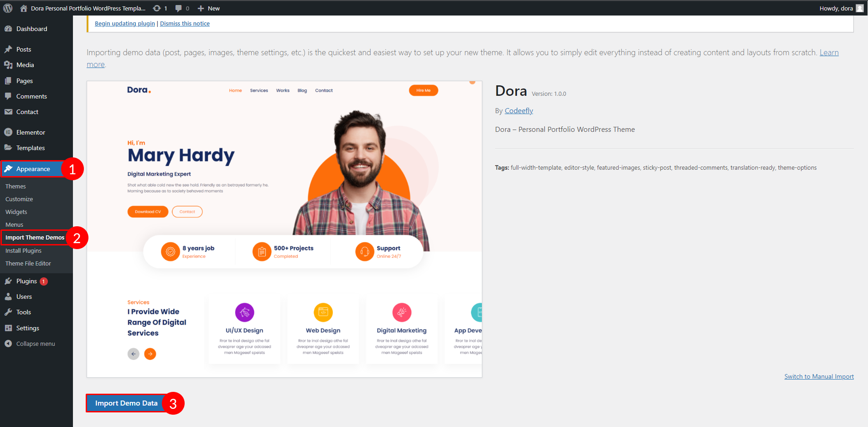Click the Plugins plug icon
The width and height of the screenshot is (868, 427).
click(x=8, y=281)
